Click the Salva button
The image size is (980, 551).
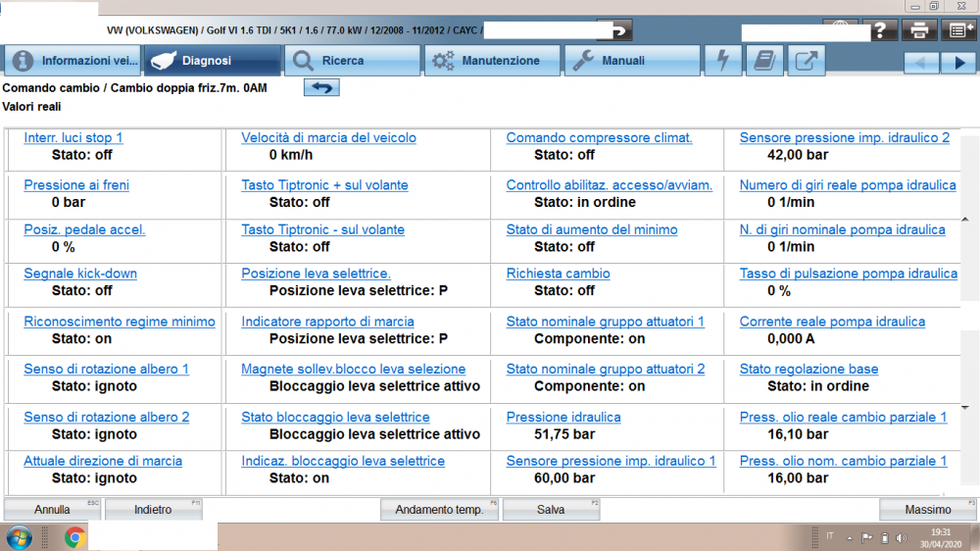[x=550, y=510]
